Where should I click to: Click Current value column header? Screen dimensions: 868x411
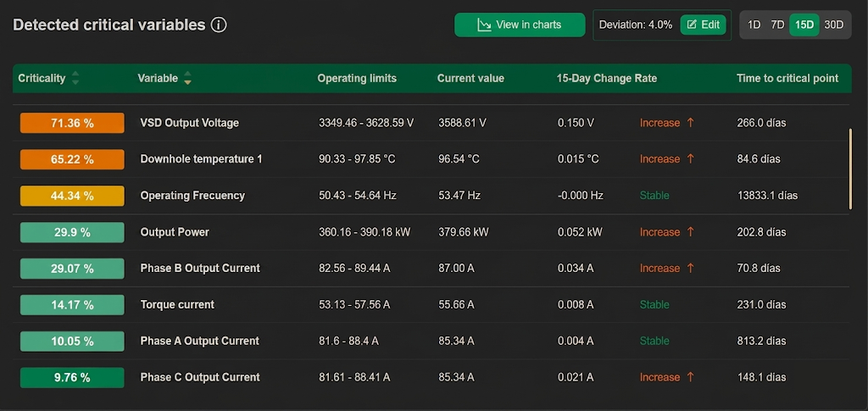click(x=470, y=78)
